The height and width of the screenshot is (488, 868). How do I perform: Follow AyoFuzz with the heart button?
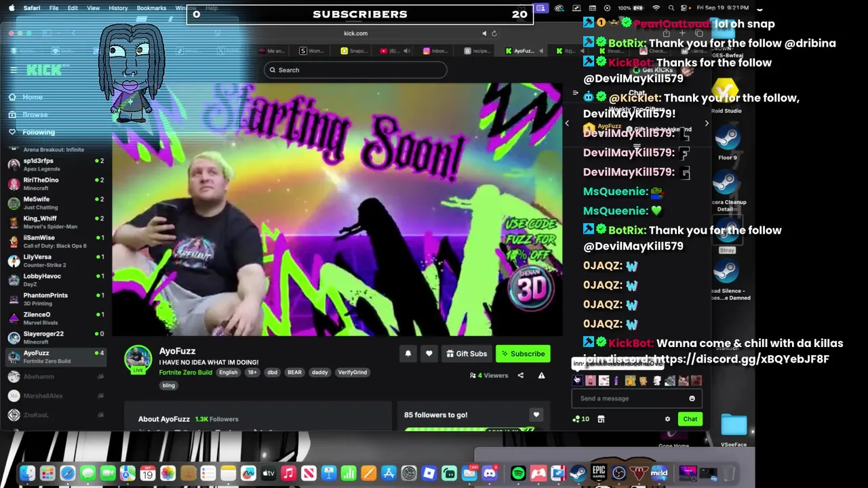[429, 354]
